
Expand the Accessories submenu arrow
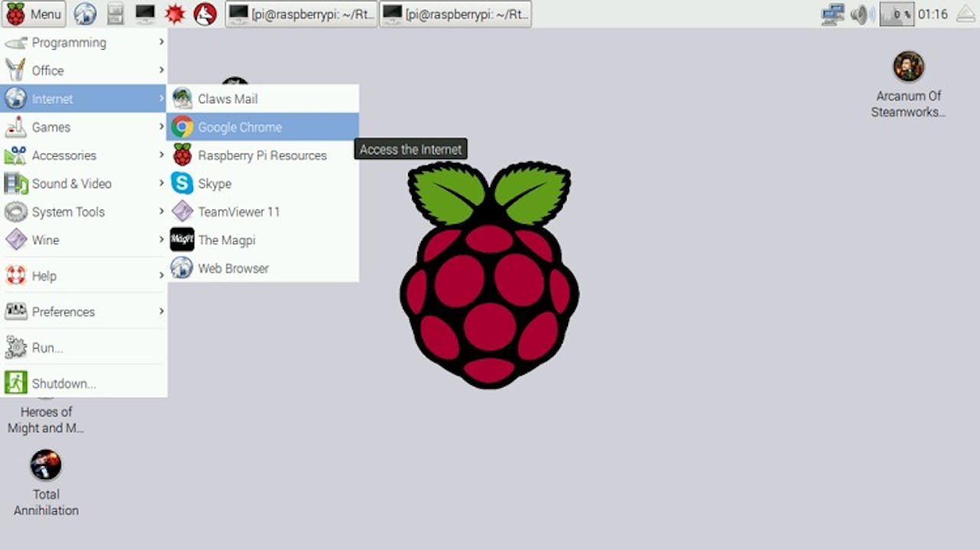coord(161,155)
